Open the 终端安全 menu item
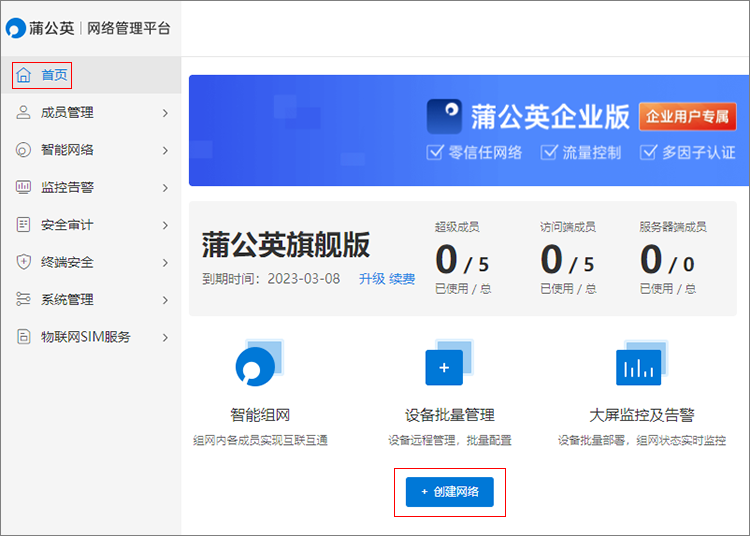The image size is (750, 536). point(91,262)
